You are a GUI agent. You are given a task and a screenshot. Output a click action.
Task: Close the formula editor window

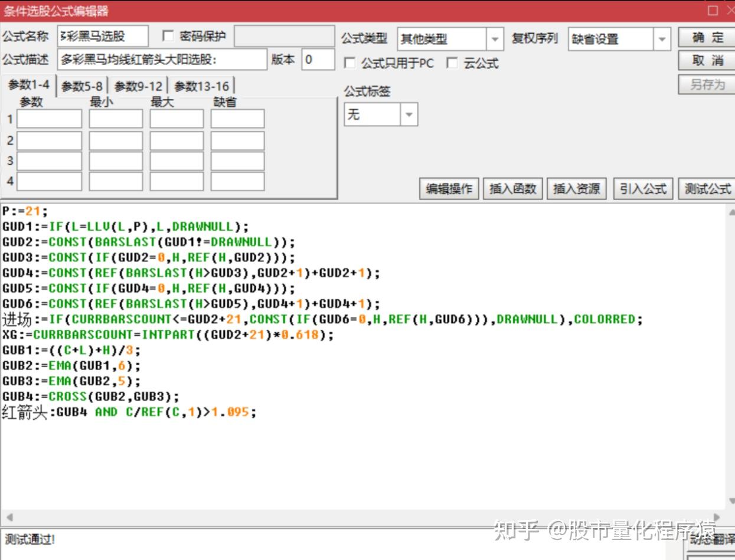click(x=730, y=11)
